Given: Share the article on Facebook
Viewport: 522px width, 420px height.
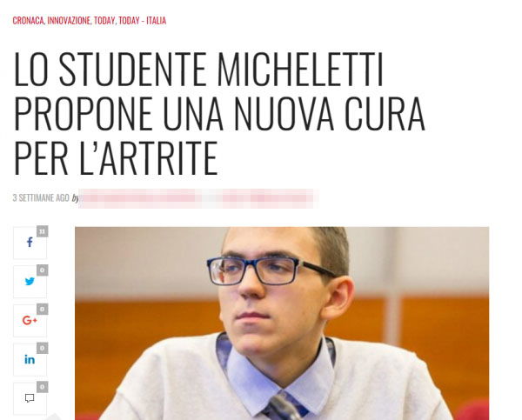Looking at the screenshot, I should click(30, 243).
